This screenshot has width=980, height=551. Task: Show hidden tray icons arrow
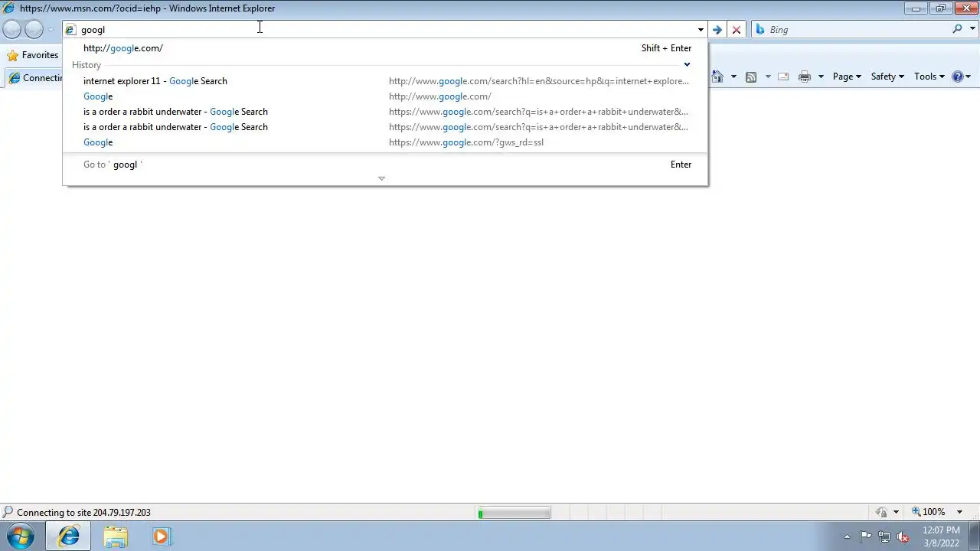click(x=847, y=536)
